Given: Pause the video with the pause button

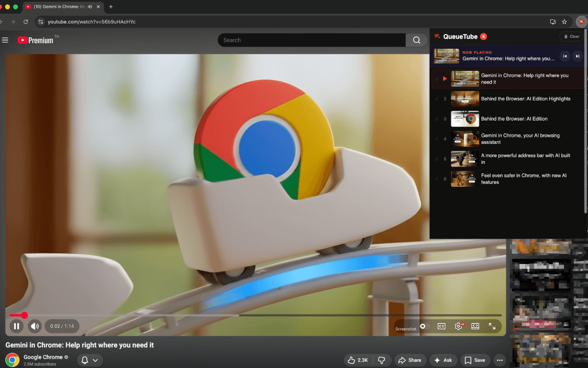Looking at the screenshot, I should 16,326.
